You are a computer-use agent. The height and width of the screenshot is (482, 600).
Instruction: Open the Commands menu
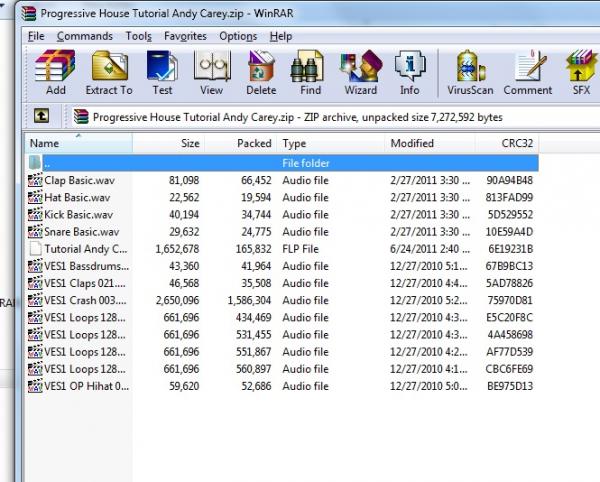[85, 36]
